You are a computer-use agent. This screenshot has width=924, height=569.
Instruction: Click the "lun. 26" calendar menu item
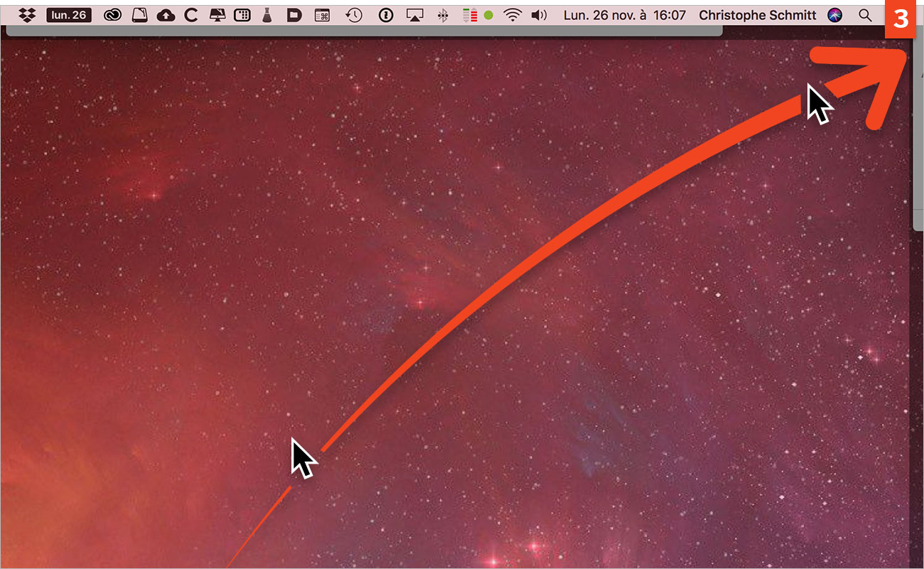coord(69,15)
